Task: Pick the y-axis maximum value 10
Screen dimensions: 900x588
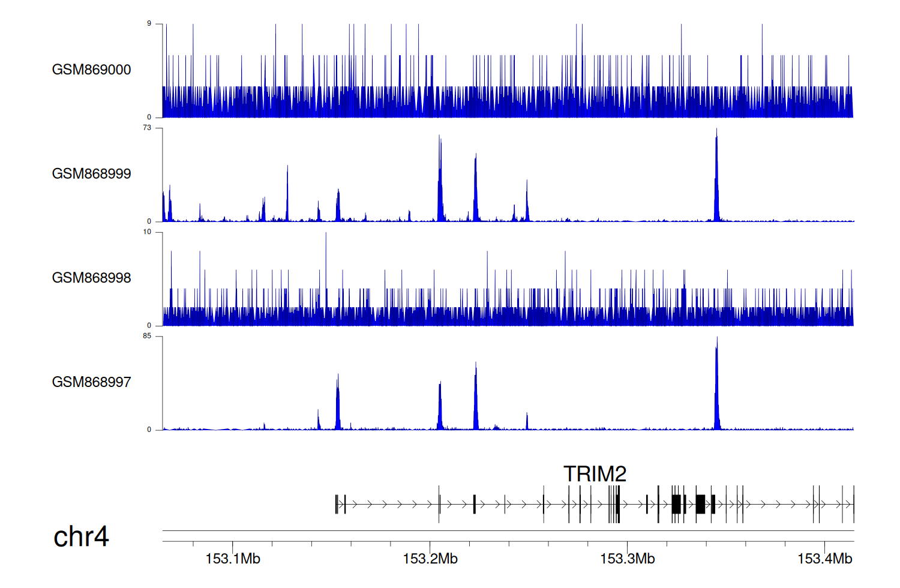Action: coord(147,232)
